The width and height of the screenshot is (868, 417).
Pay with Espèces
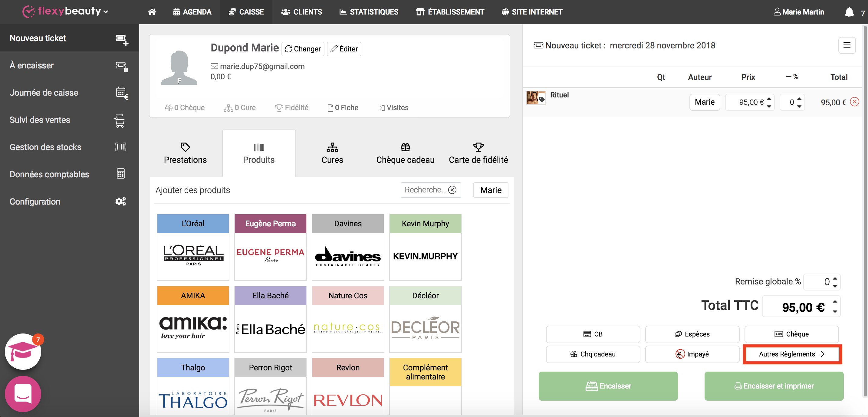[692, 334]
